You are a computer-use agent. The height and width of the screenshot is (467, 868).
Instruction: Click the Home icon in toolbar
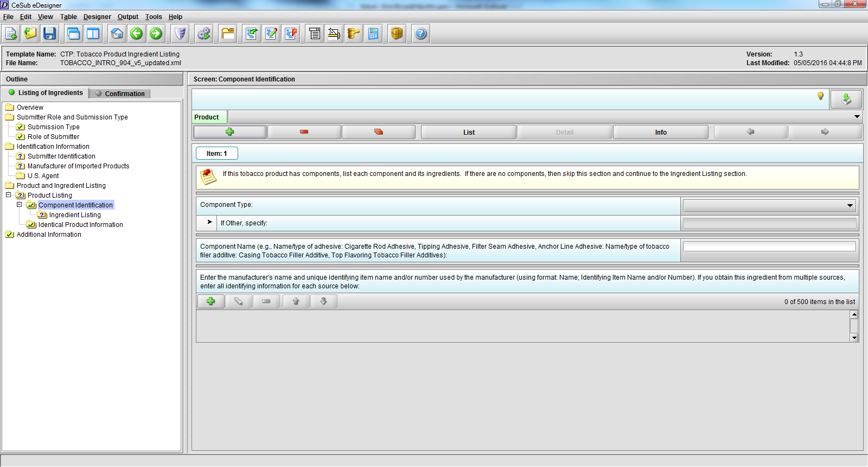117,34
